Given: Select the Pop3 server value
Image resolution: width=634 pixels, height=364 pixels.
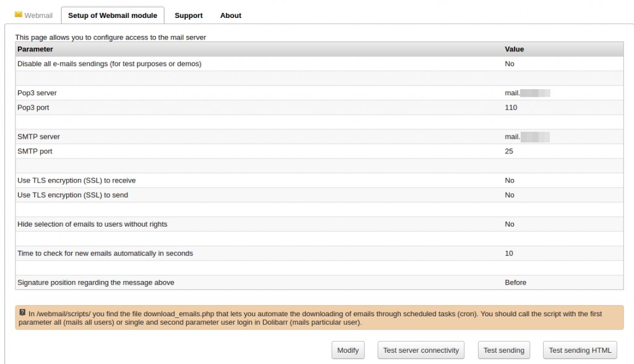Looking at the screenshot, I should pyautogui.click(x=527, y=93).
